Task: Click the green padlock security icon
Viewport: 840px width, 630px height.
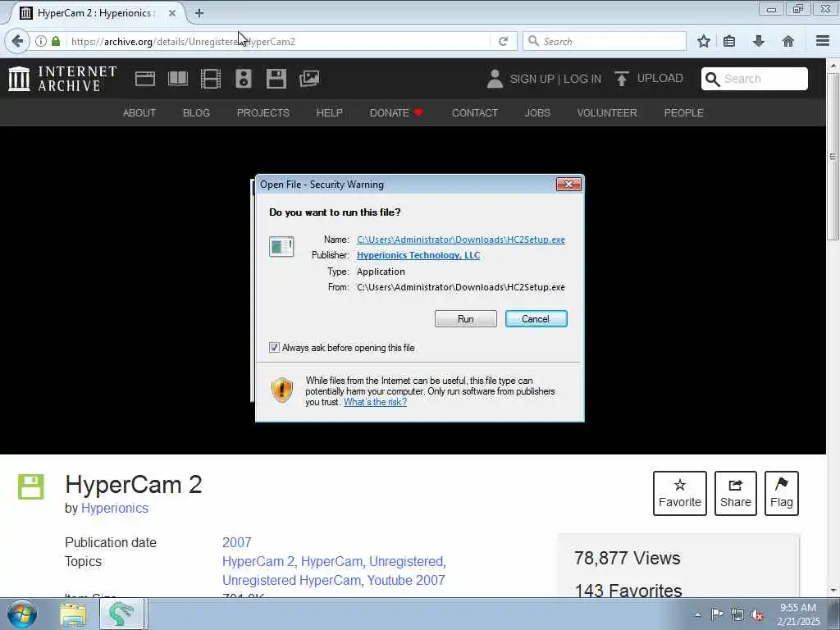Action: click(56, 41)
